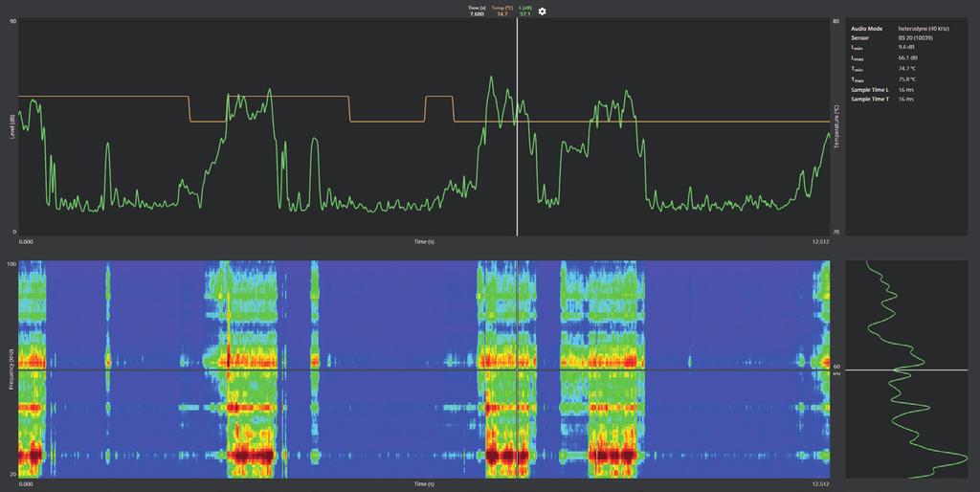Screen dimensions: 980x492
Task: Click the white frequency line in the spectrum profile panel
Action: pyautogui.click(x=906, y=370)
